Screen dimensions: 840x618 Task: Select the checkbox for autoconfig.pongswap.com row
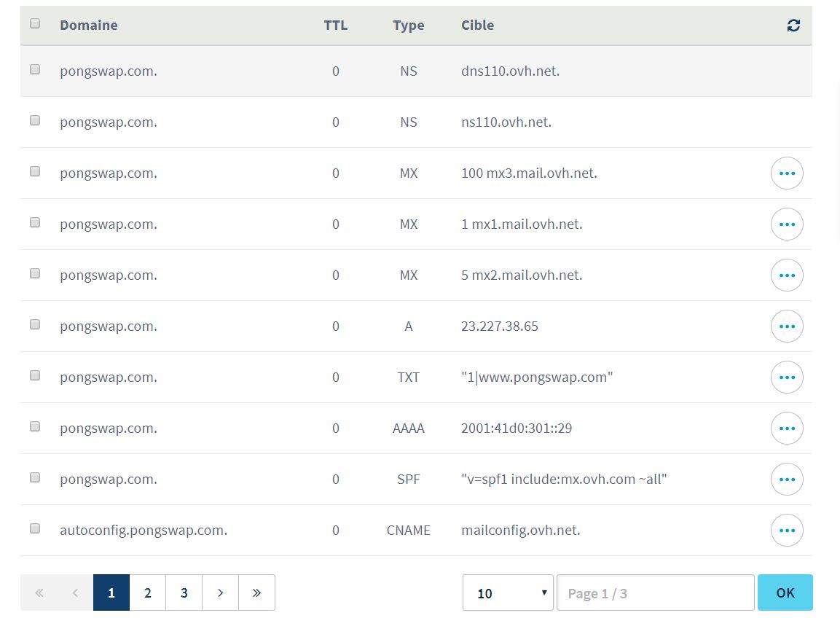35,528
